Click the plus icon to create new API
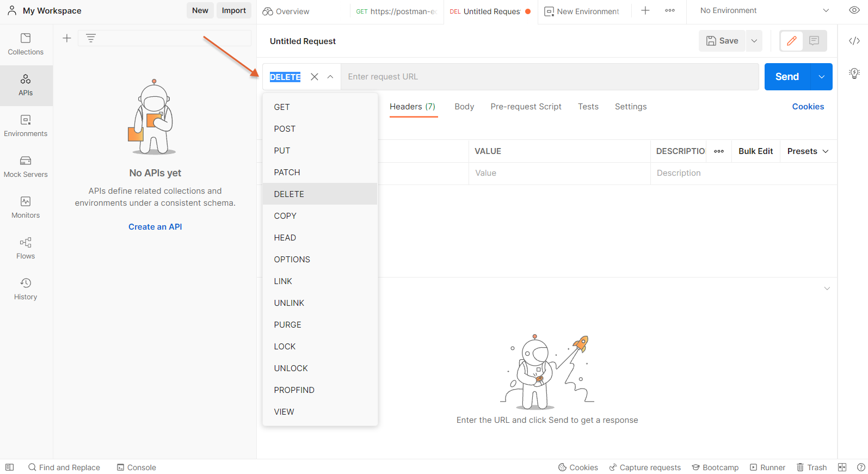This screenshot has width=868, height=474. tap(67, 38)
